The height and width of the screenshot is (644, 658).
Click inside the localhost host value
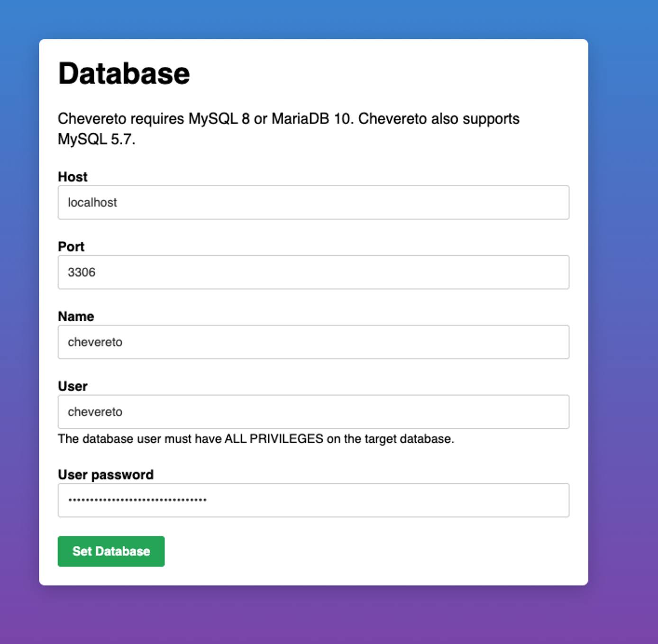pos(92,202)
